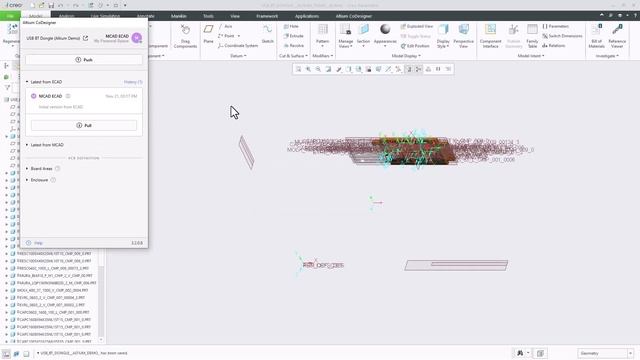The height and width of the screenshot is (360, 640).
Task: Open the Display Style dropdown
Action: [443, 44]
